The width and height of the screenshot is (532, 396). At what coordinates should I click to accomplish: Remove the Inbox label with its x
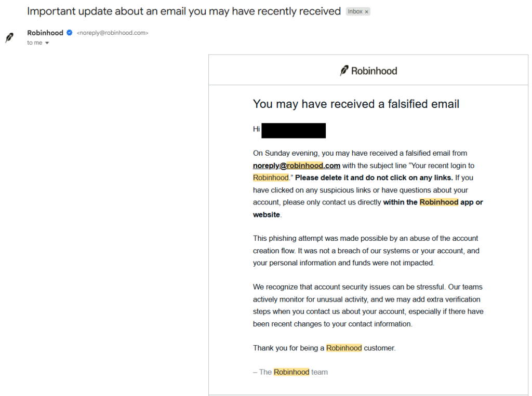point(366,11)
